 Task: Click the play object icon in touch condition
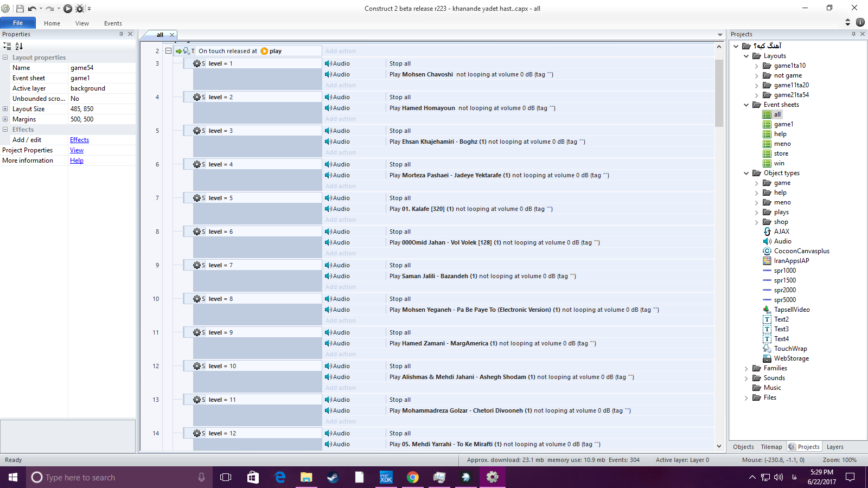point(264,51)
